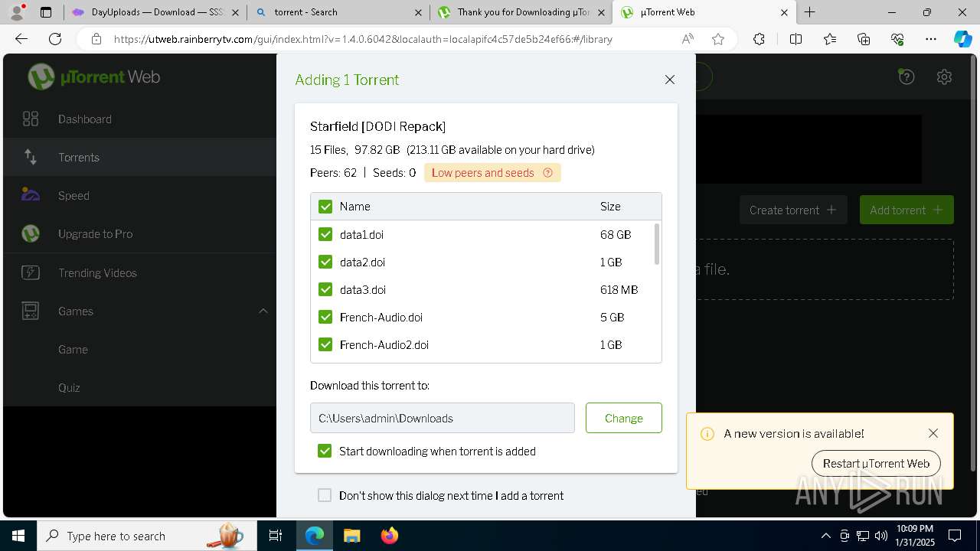Uncheck the French-Audio.doi checkbox
Image resolution: width=980 pixels, height=551 pixels.
[x=325, y=317]
